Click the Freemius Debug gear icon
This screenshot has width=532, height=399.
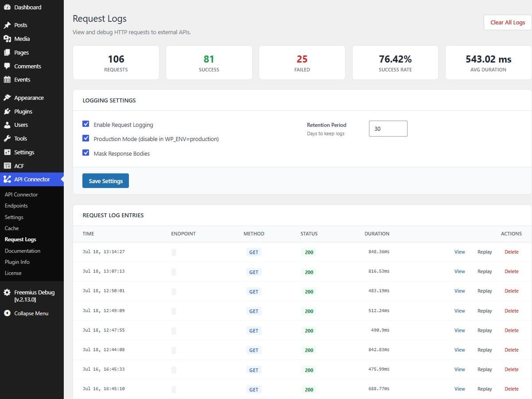click(x=7, y=293)
